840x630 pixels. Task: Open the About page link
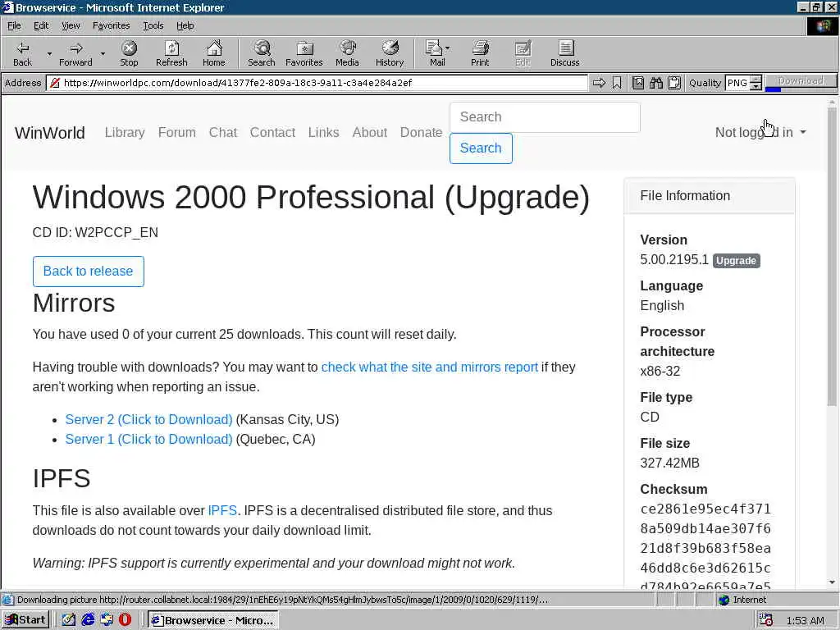370,132
